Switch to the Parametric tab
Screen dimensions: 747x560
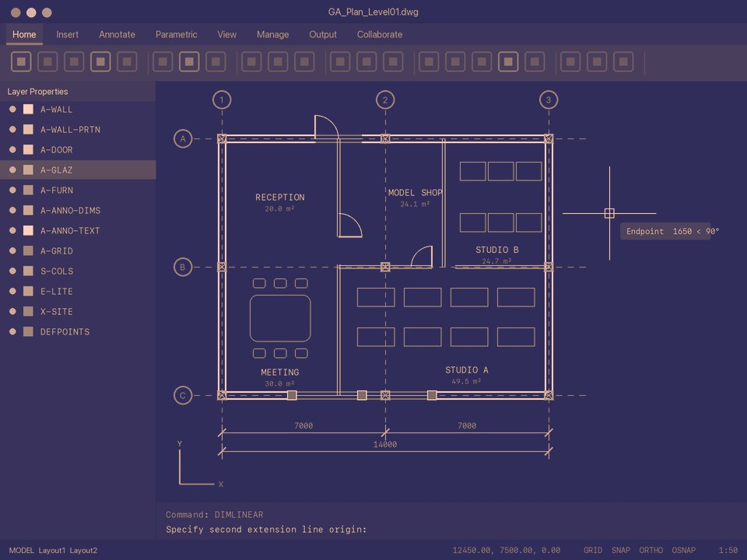[177, 34]
